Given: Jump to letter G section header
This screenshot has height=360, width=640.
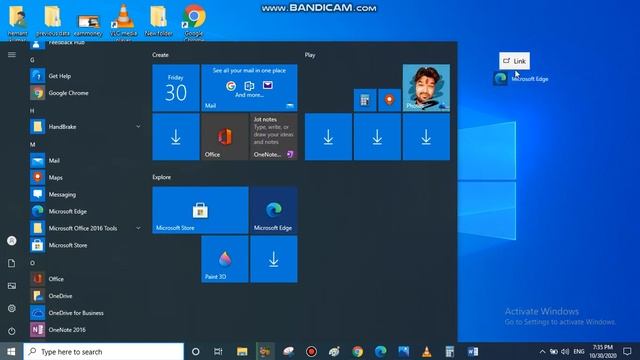Looking at the screenshot, I should [32, 60].
